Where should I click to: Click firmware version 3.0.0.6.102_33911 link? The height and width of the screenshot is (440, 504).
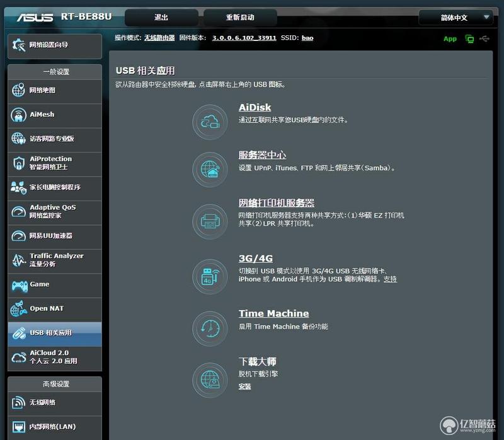244,38
